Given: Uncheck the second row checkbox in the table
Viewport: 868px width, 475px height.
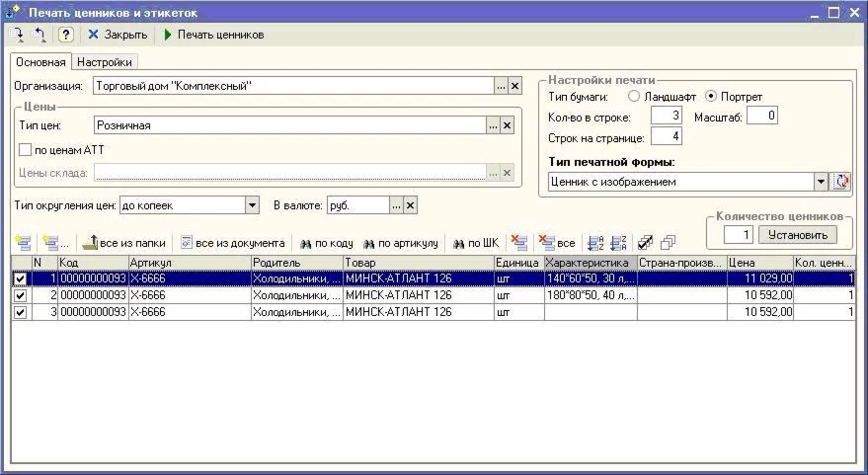Looking at the screenshot, I should pyautogui.click(x=21, y=295).
